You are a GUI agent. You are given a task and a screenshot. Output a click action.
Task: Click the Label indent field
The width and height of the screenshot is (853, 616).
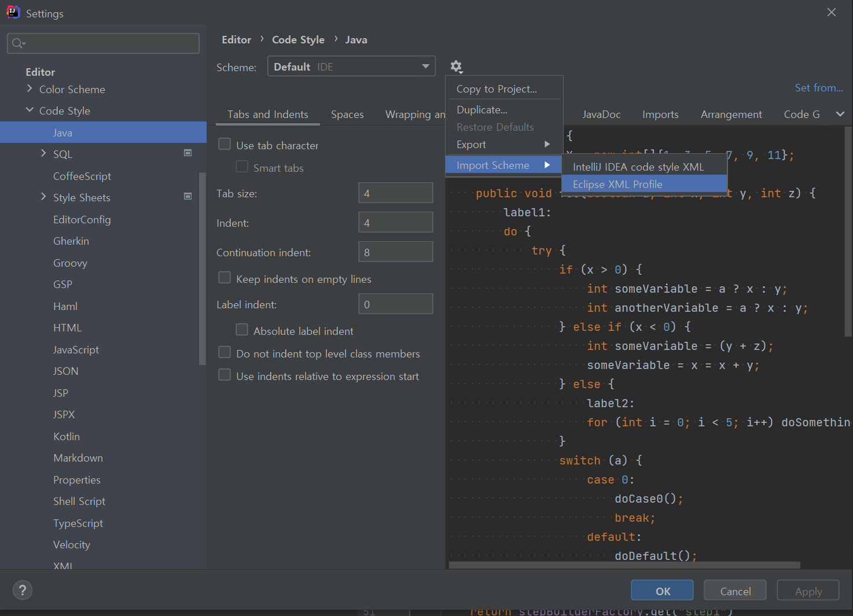click(x=396, y=304)
